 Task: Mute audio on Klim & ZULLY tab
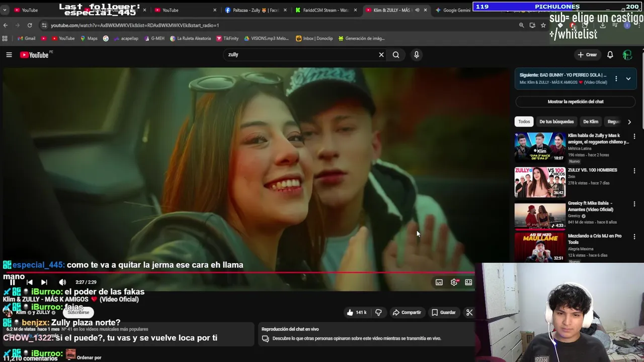pos(417,10)
